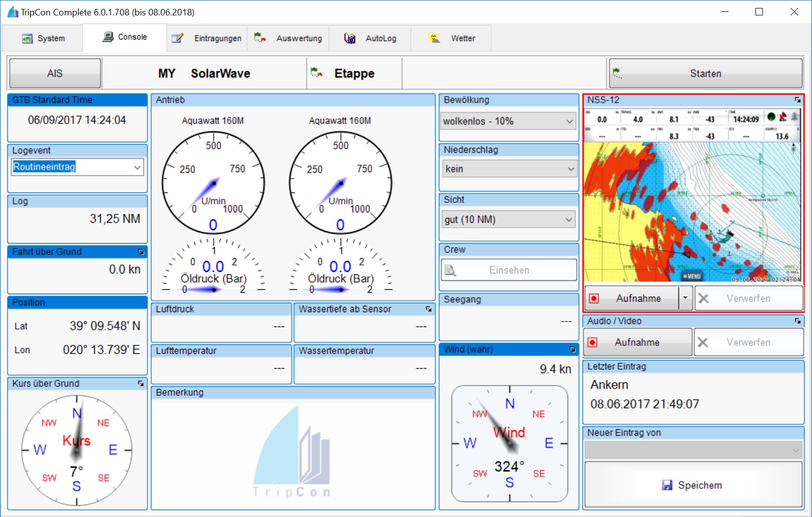Select the AutoLog tab
Screen dimensions: 812x517
pyautogui.click(x=371, y=38)
